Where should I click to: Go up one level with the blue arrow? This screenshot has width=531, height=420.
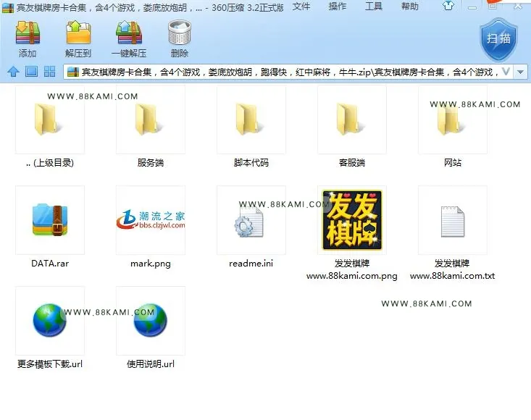[13, 72]
